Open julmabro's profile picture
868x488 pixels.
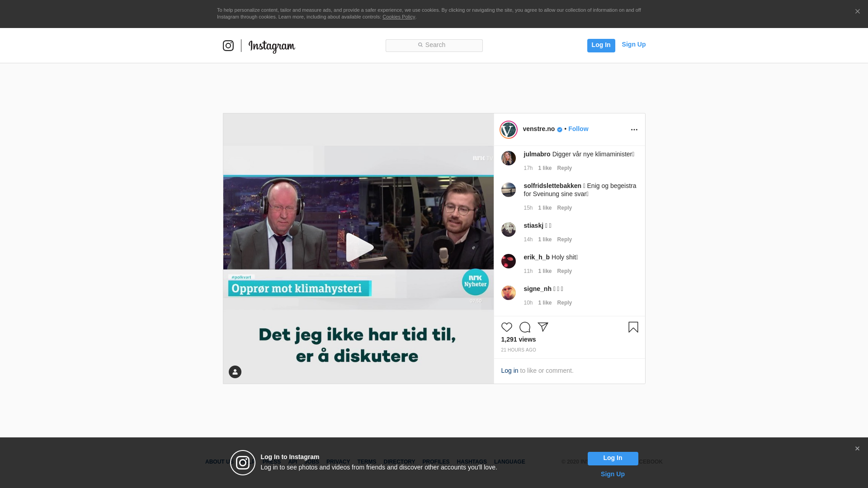pyautogui.click(x=509, y=158)
